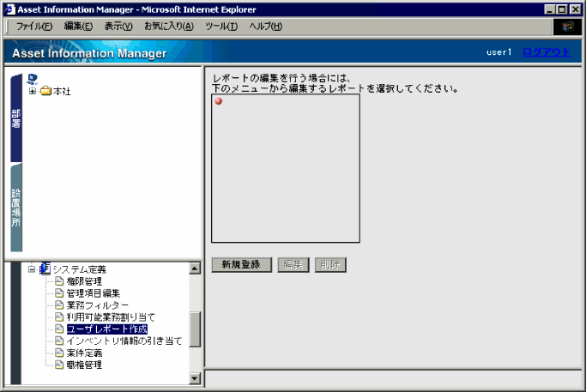Image resolution: width=586 pixels, height=392 pixels.
Task: Click the scroll down arrow of menu tree
Action: pos(195,378)
